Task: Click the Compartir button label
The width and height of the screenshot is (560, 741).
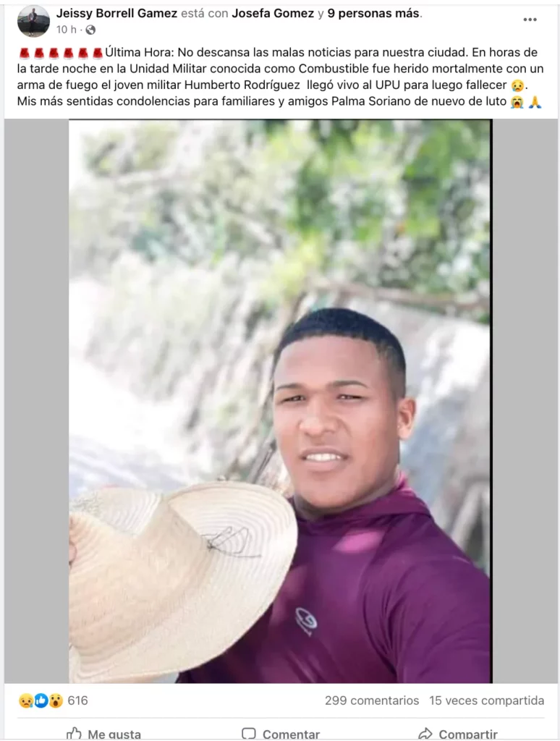Action: coord(468,734)
